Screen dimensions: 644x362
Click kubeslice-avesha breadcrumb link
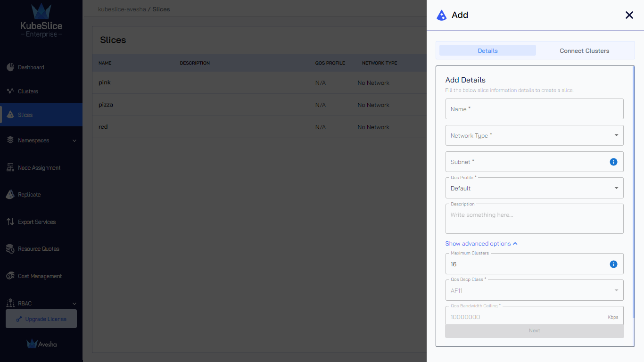pyautogui.click(x=122, y=9)
